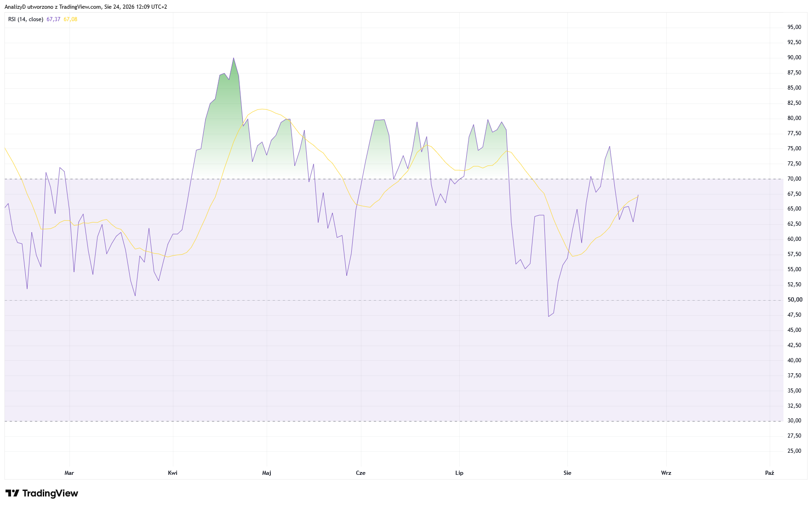Click the 95,00 price scale label
Screen dimensions: 812x507
[794, 27]
